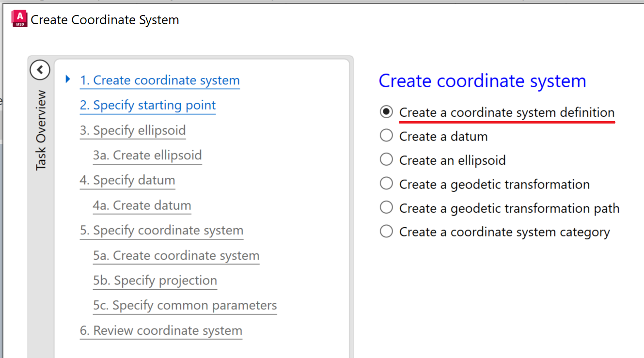This screenshot has height=358, width=644.
Task: Navigate to step 5 Specify coordinate system
Action: (x=161, y=231)
